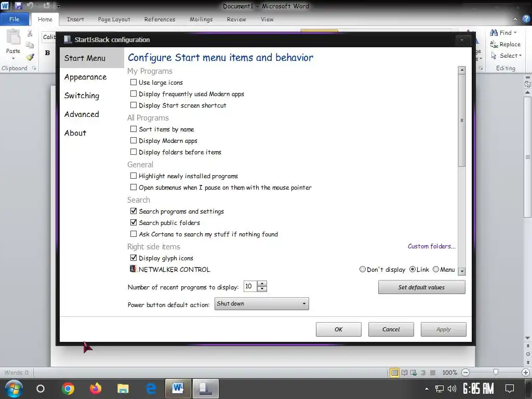Select the Format Painter brush icon

click(x=30, y=57)
